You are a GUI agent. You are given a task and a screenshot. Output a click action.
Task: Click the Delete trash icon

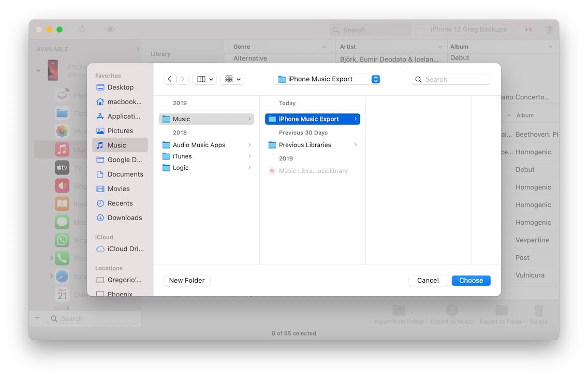point(538,314)
